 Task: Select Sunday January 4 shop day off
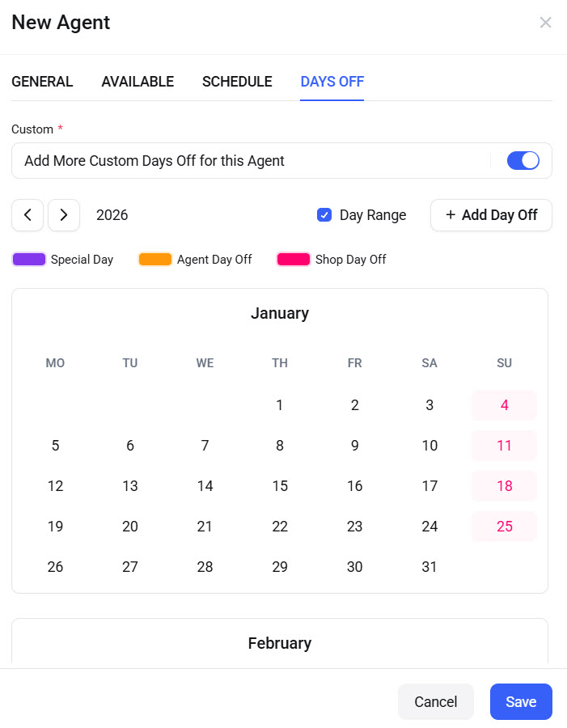[505, 405]
